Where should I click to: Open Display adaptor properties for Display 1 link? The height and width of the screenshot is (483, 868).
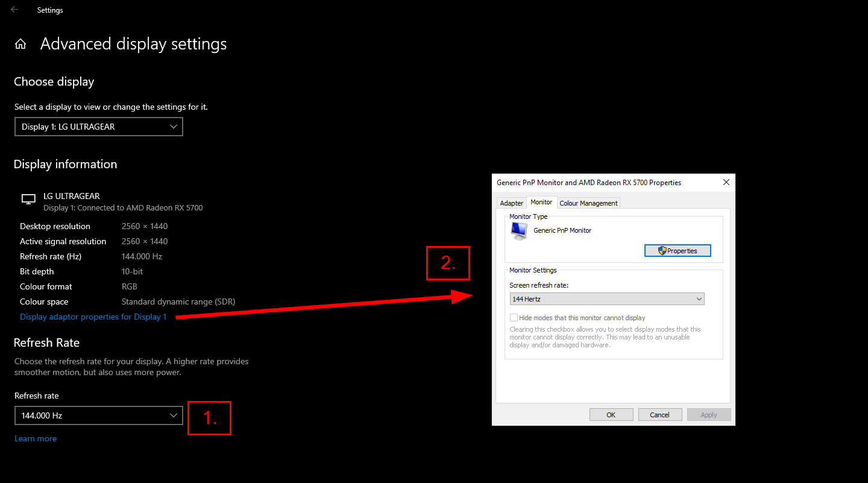(x=93, y=317)
